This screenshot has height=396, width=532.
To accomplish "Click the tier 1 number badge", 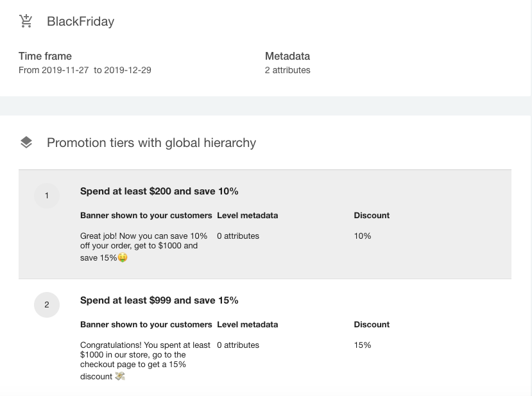I will [x=46, y=196].
